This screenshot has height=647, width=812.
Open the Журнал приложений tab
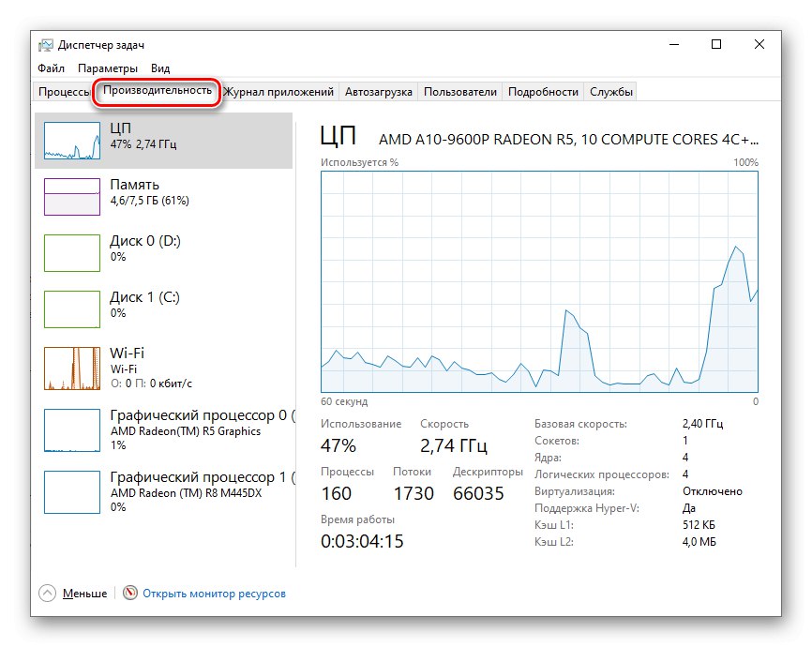tap(278, 92)
